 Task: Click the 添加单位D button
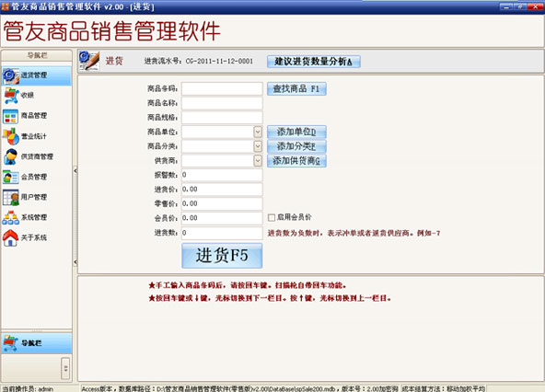click(296, 133)
